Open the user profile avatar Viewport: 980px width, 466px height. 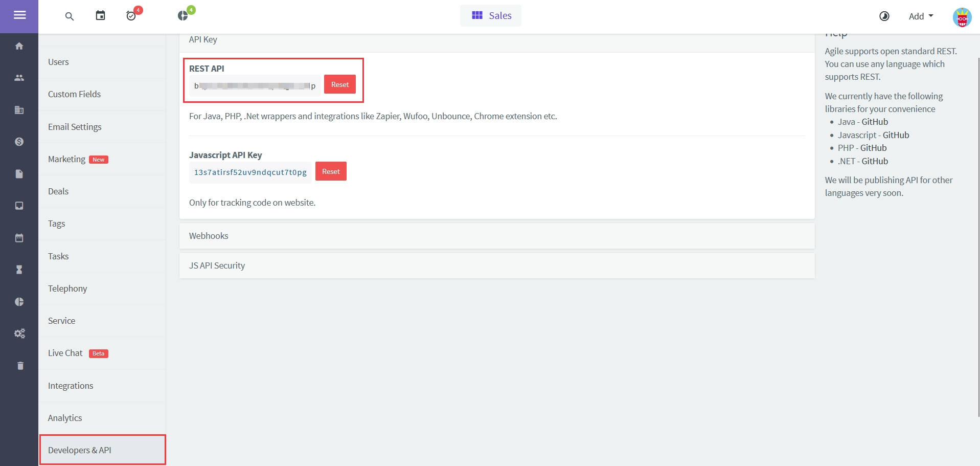[x=962, y=17]
